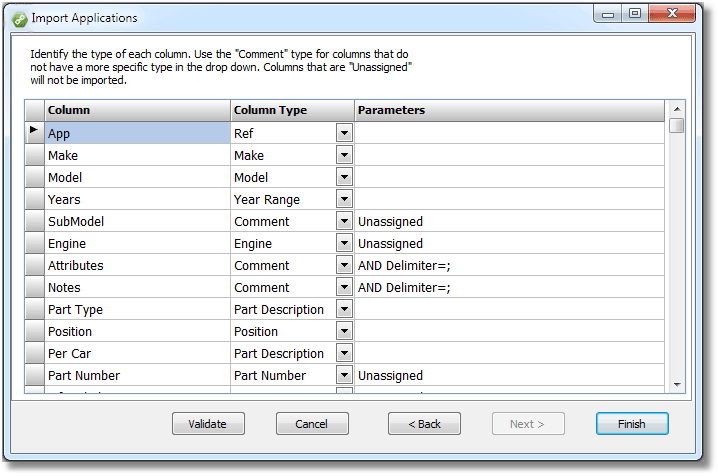The height and width of the screenshot is (476, 718).
Task: Click the App row selector arrow
Action: tap(34, 132)
